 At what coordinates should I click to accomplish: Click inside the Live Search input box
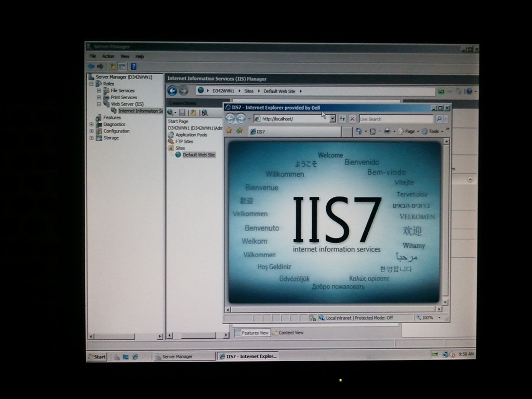click(x=395, y=119)
